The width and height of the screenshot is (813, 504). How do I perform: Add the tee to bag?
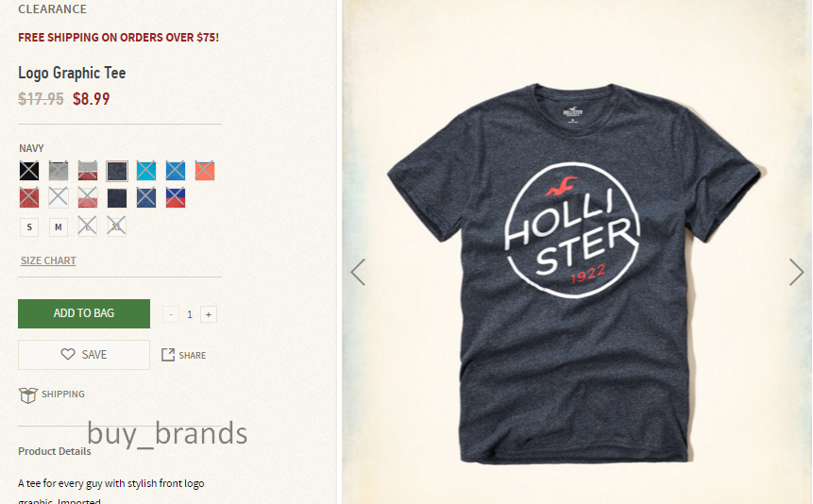tap(84, 313)
